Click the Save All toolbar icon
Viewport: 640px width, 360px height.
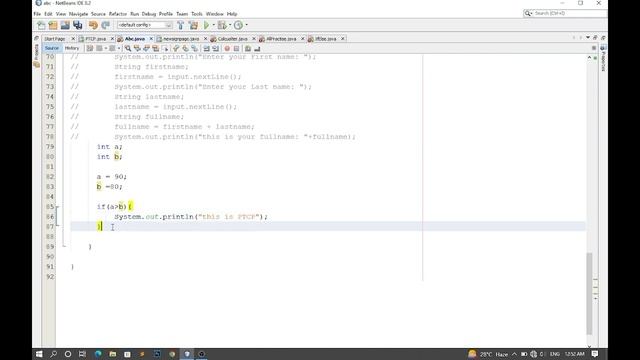78,25
